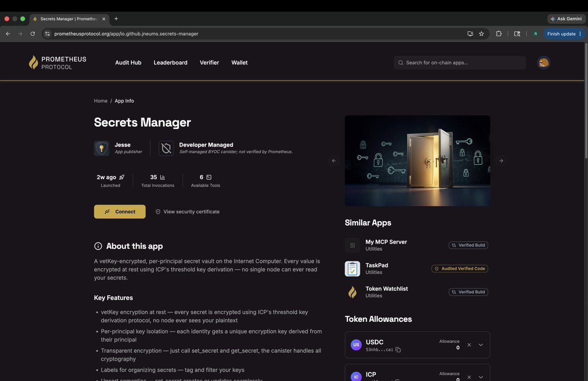Expand the USDC allowance card

click(x=481, y=345)
